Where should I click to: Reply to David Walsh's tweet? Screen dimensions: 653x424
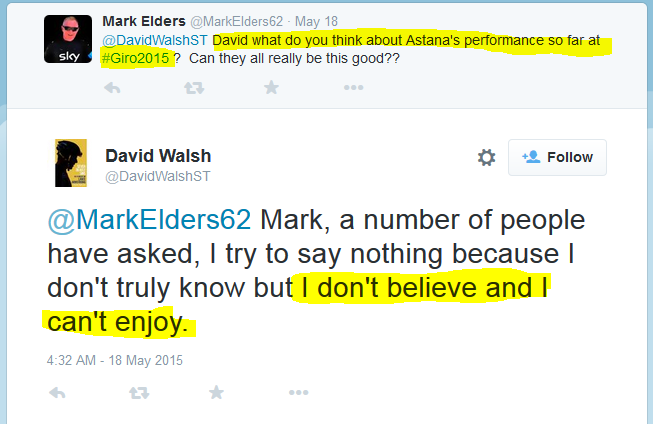click(57, 395)
